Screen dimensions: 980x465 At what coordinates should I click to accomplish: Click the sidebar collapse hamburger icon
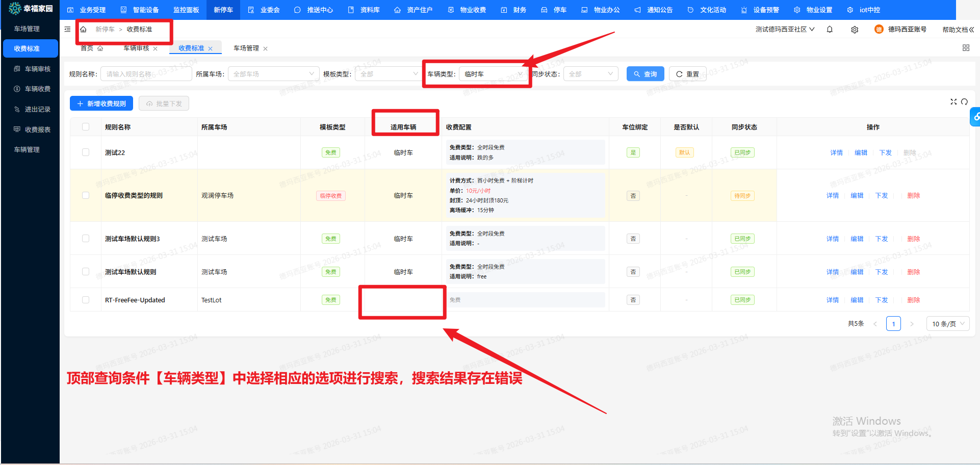coord(67,30)
